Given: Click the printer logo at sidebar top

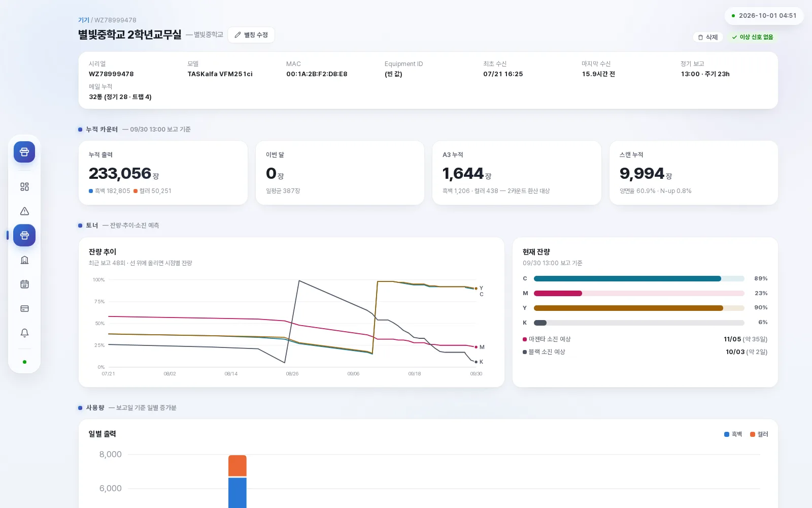Looking at the screenshot, I should click(x=24, y=152).
